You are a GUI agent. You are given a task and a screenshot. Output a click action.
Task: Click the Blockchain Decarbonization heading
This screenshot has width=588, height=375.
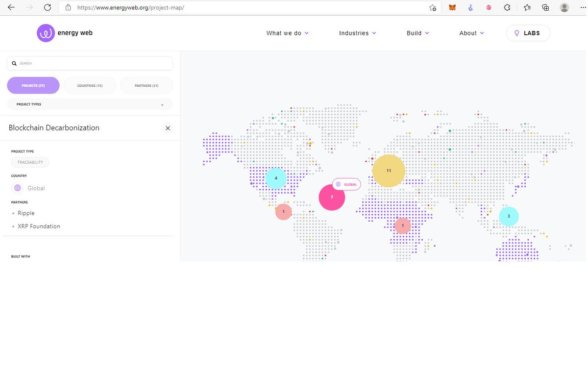coord(54,128)
